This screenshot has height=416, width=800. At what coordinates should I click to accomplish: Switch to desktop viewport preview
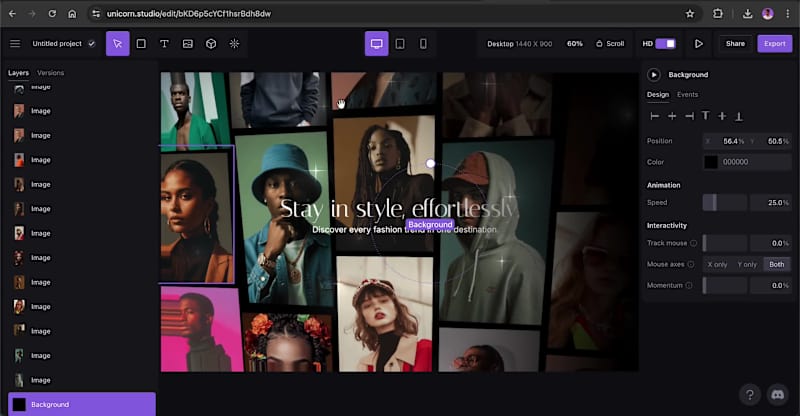(x=377, y=44)
